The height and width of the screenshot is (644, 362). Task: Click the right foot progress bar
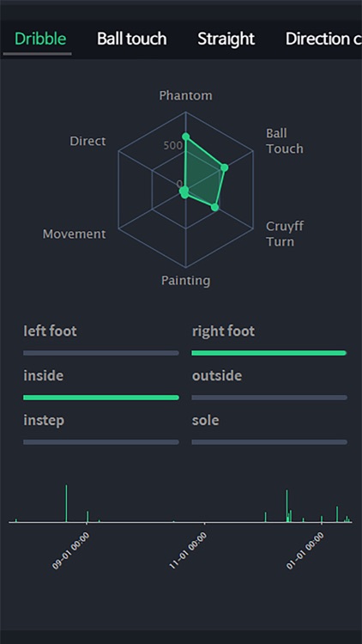[269, 353]
